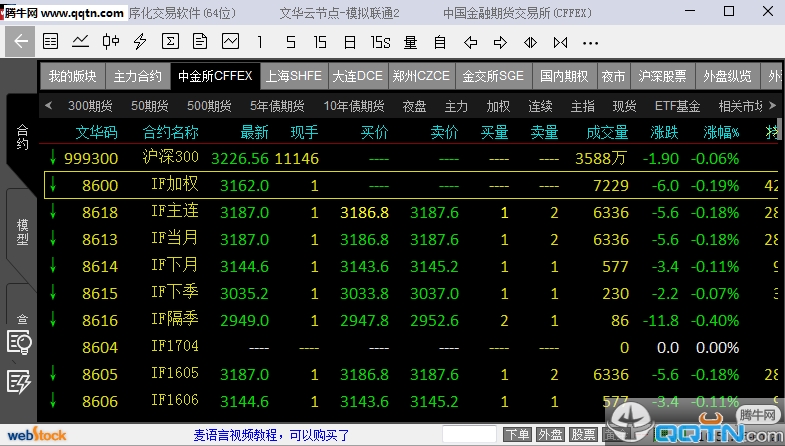This screenshot has width=785, height=446.
Task: Select the 5年债期货 sub-tab
Action: [x=277, y=106]
